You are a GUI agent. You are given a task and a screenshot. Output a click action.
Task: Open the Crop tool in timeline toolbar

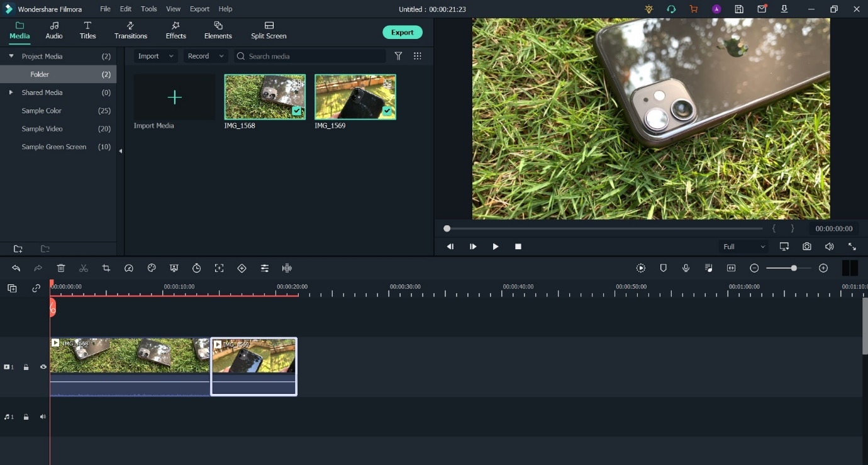pyautogui.click(x=106, y=268)
